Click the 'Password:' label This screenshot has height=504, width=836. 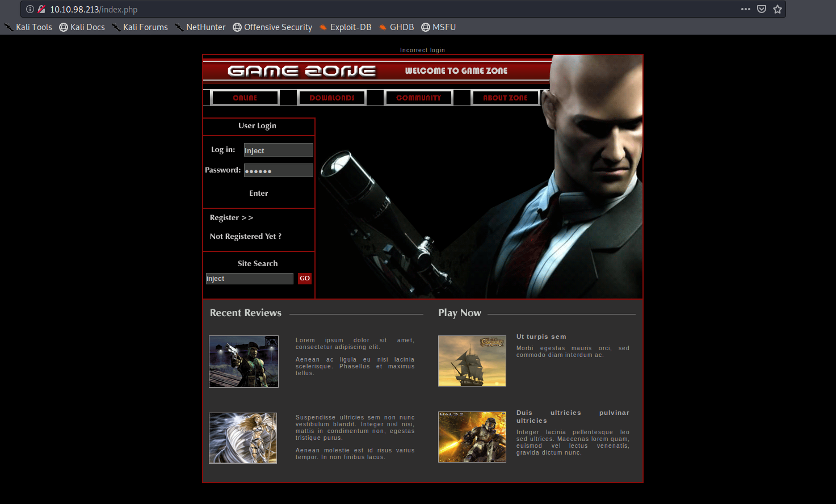tap(223, 170)
